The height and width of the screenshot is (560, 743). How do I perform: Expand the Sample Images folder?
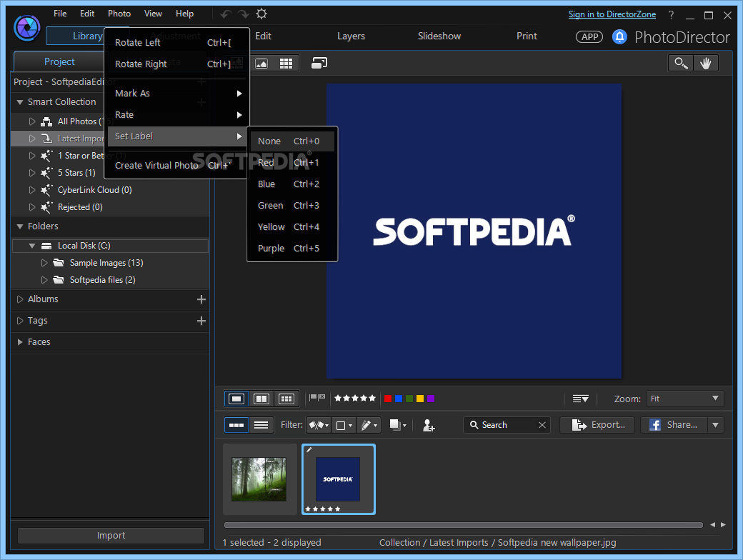(x=44, y=263)
